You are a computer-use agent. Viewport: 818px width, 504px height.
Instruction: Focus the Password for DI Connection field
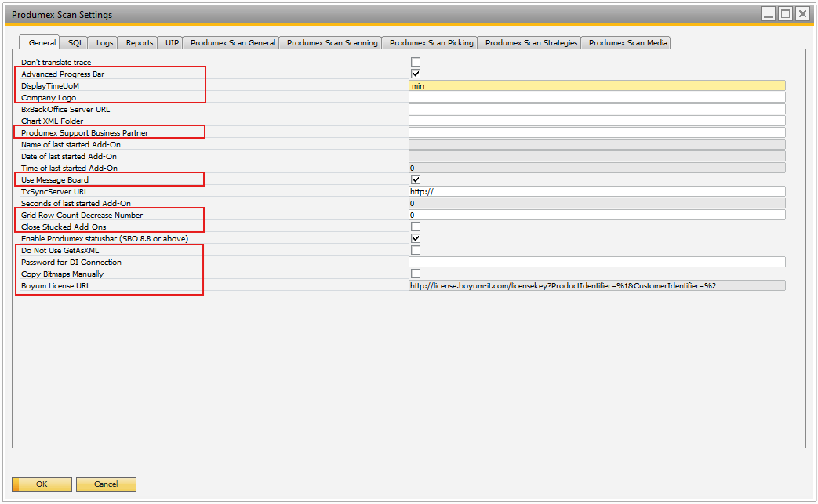597,262
